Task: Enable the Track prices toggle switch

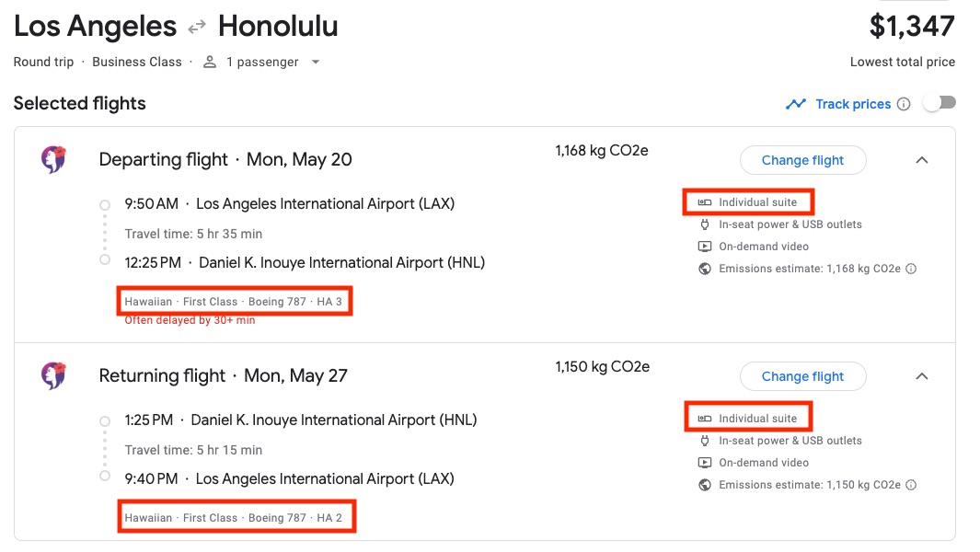Action: [x=939, y=102]
